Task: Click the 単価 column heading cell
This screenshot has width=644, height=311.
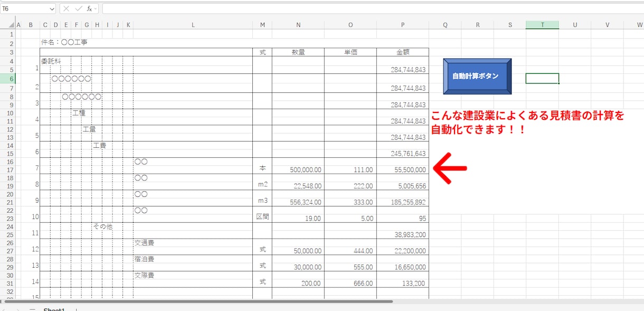Action: (351, 52)
